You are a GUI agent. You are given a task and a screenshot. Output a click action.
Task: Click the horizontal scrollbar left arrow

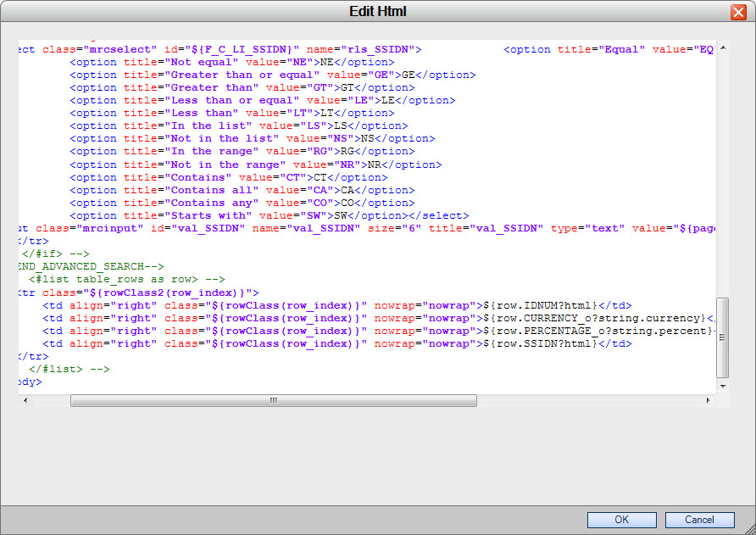tap(25, 399)
